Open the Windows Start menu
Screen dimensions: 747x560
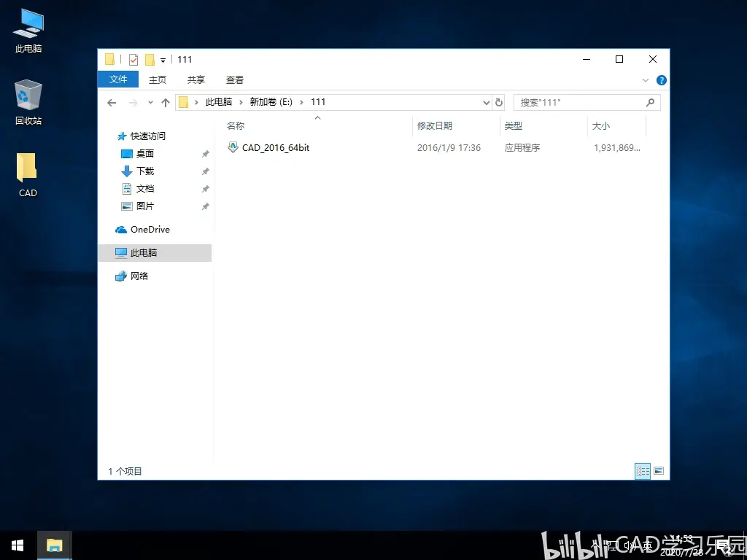pos(18,545)
